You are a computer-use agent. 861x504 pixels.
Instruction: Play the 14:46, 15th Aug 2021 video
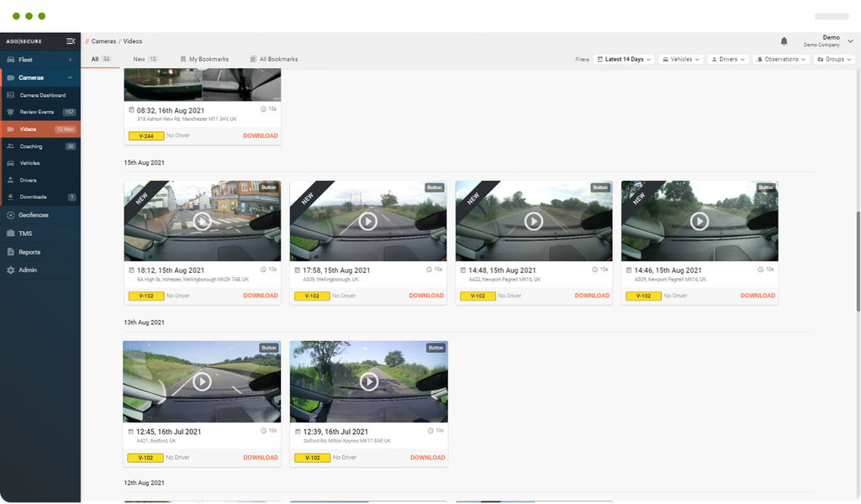[x=699, y=222]
